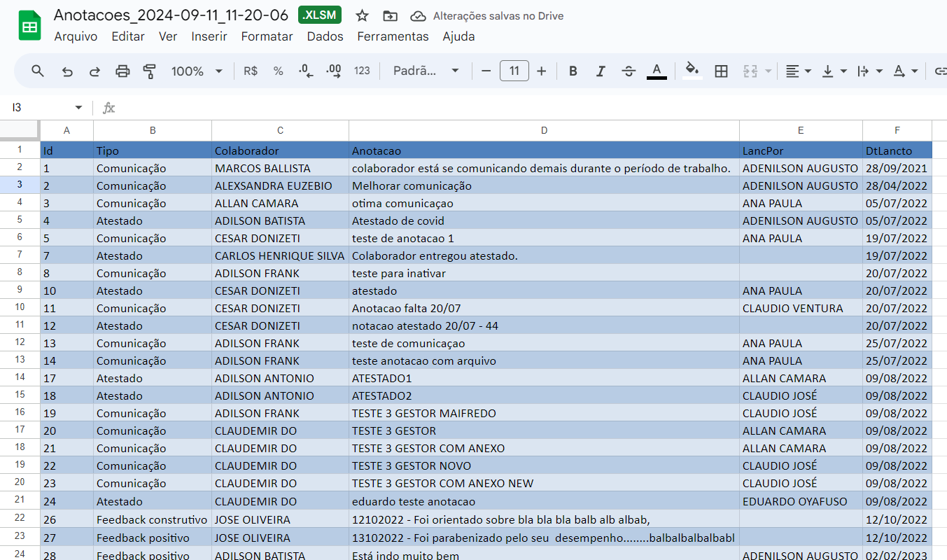Open the Ver menu
947x560 pixels.
pyautogui.click(x=168, y=36)
